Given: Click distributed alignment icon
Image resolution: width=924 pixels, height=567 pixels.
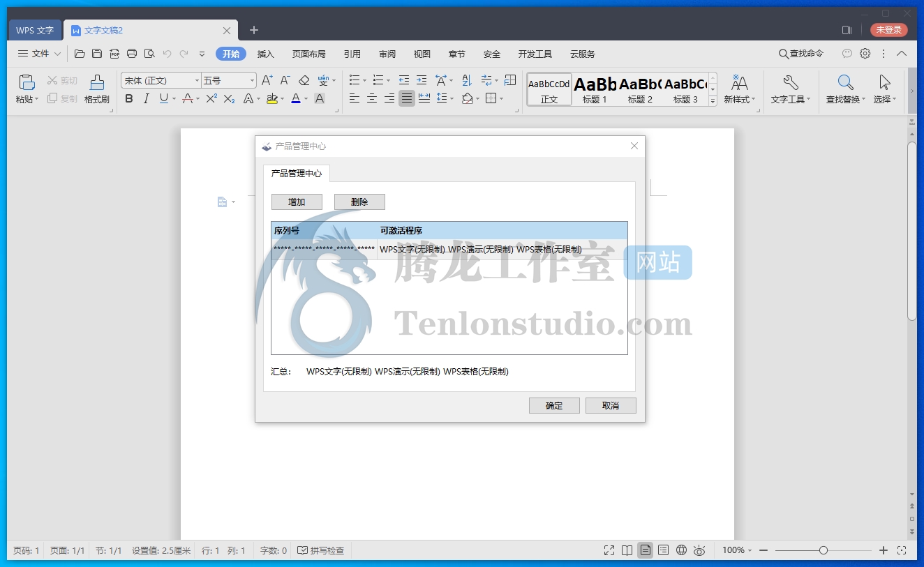Looking at the screenshot, I should 424,98.
